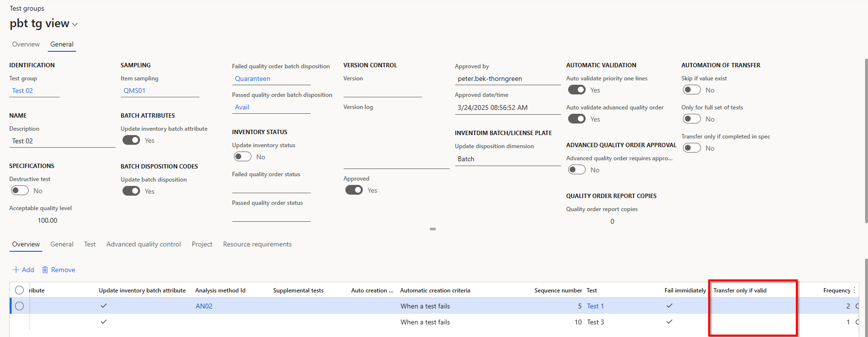The height and width of the screenshot is (337, 868).
Task: Open the Quaranteen batch disposition link
Action: pos(252,78)
